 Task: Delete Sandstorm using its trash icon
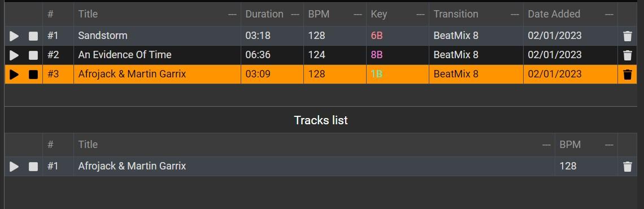627,36
